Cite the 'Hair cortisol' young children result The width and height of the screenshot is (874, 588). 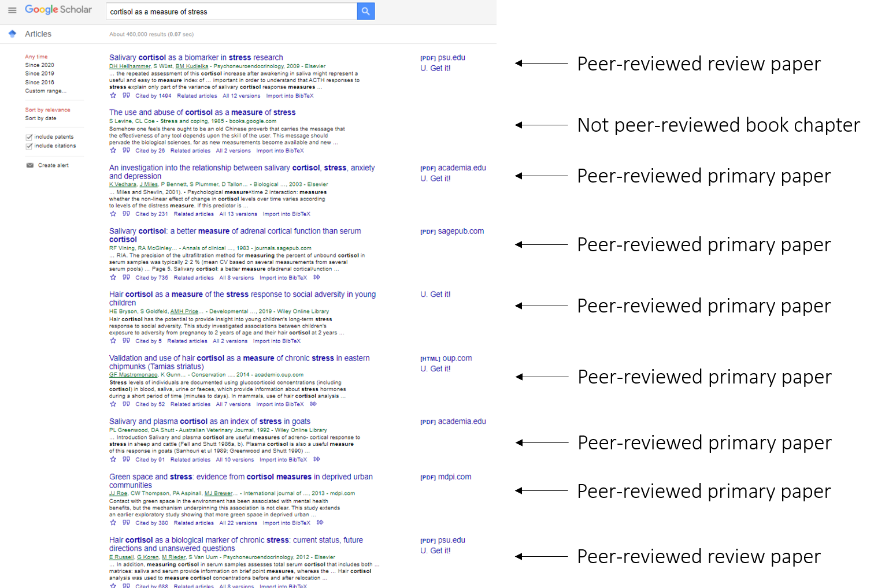126,341
